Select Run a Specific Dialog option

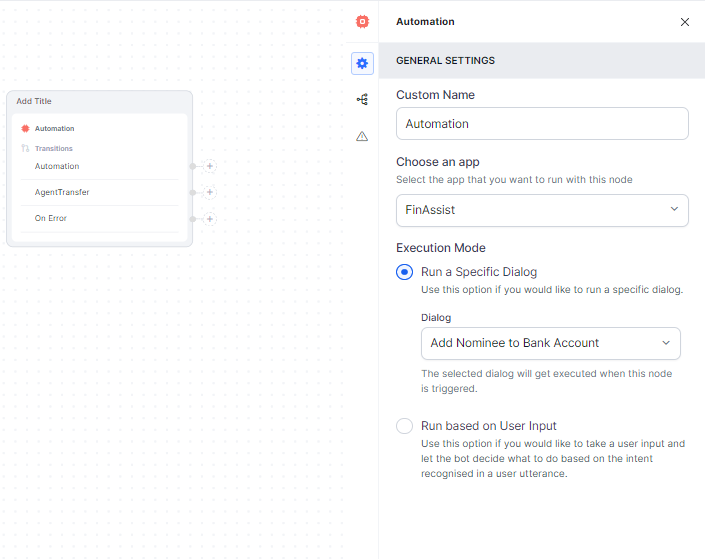[x=405, y=272]
